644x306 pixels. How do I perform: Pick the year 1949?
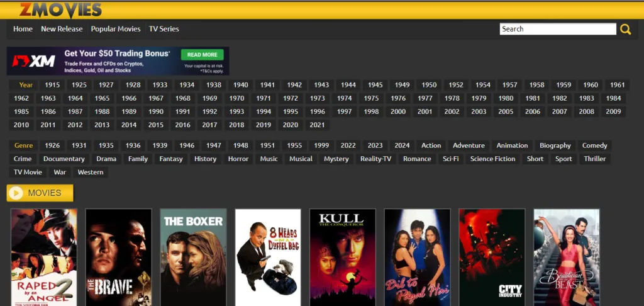pyautogui.click(x=402, y=85)
